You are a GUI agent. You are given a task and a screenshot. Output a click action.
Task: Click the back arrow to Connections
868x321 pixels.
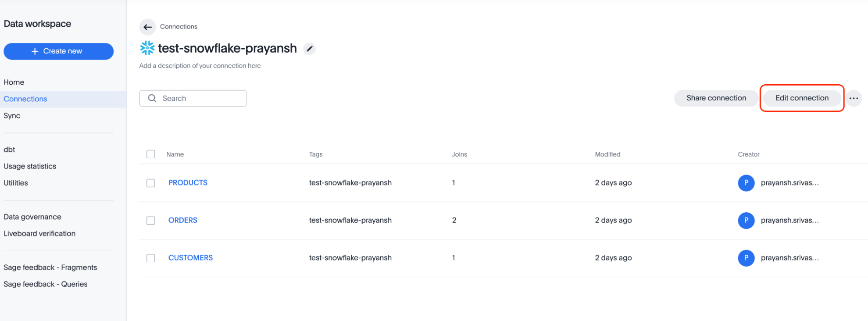pos(148,27)
